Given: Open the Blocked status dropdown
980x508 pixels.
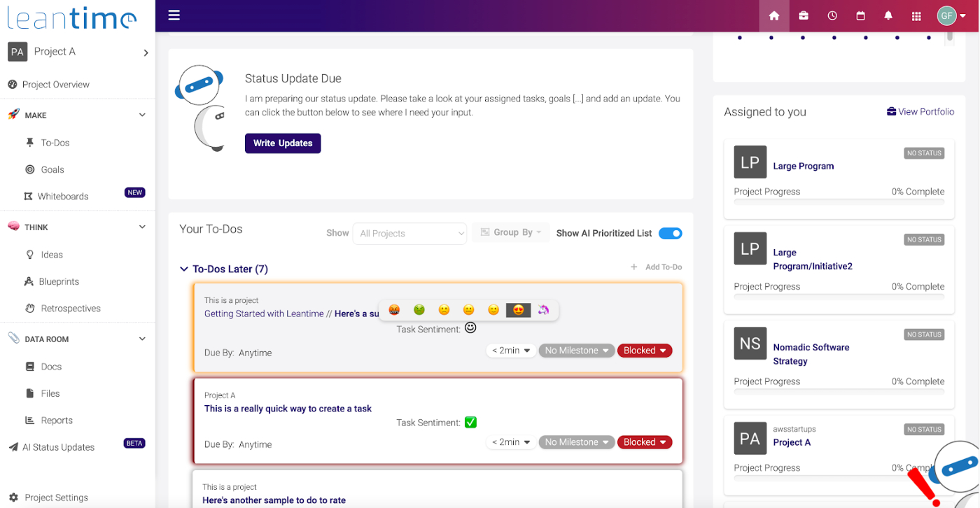Looking at the screenshot, I should (644, 350).
